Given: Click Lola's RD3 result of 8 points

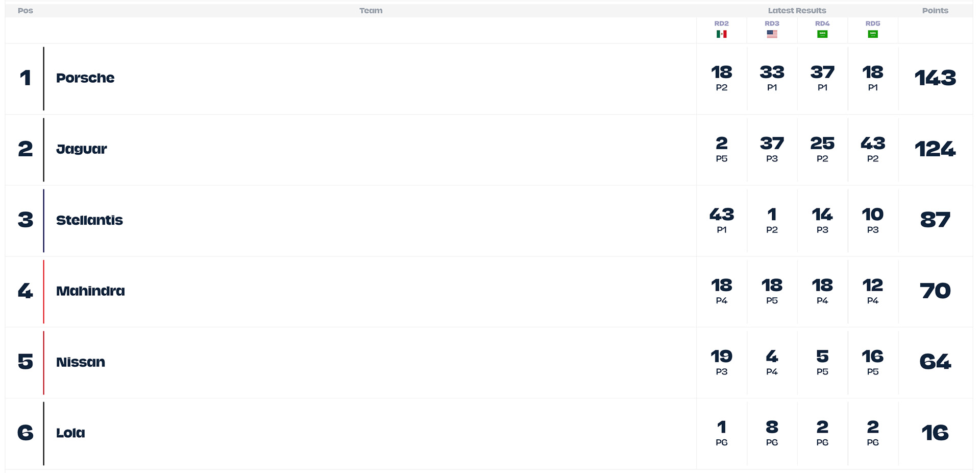Looking at the screenshot, I should tap(772, 428).
